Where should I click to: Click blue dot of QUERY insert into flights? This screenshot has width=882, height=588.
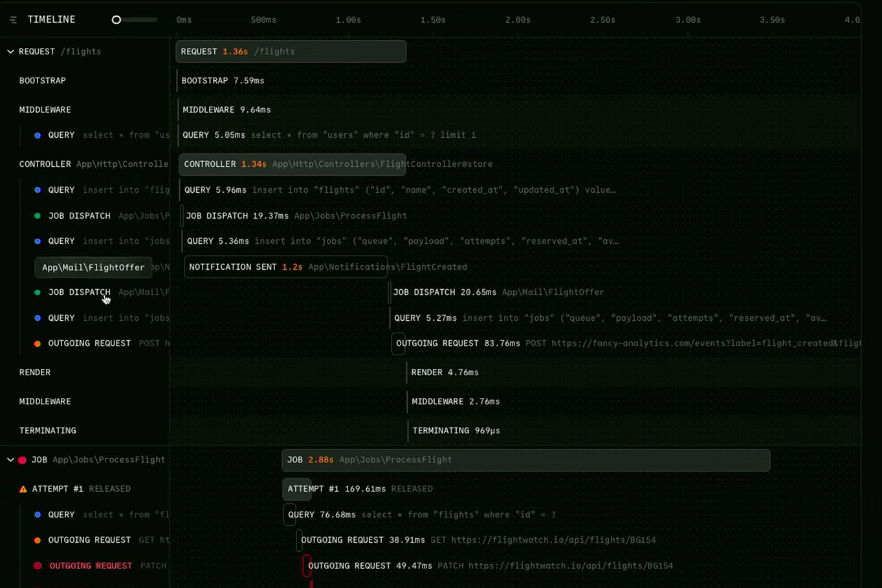(x=38, y=190)
